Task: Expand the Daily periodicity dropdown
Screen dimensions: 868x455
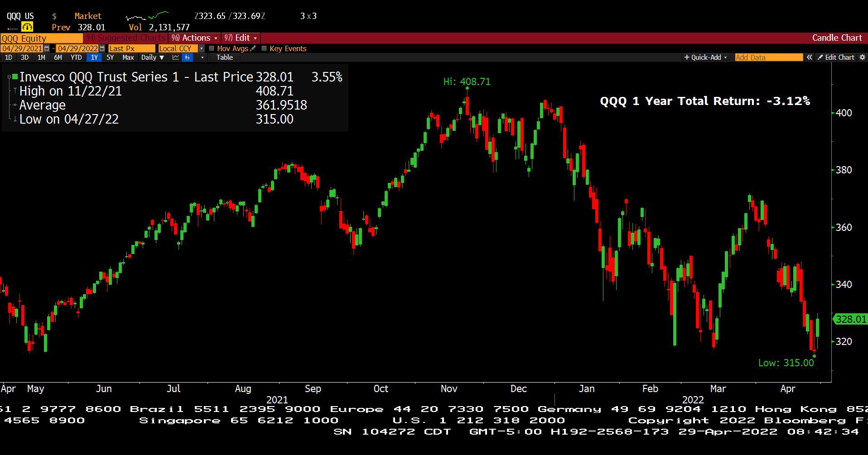Action: pos(153,57)
